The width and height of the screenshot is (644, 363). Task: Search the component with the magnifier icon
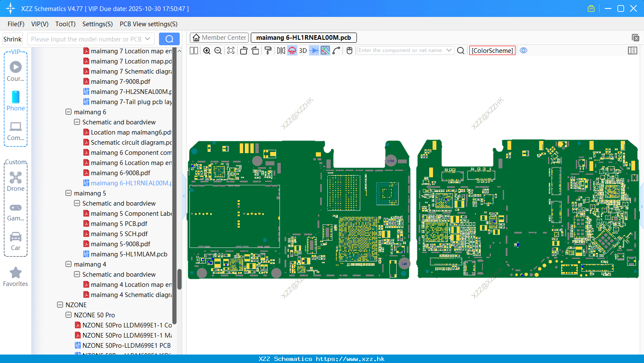(461, 50)
